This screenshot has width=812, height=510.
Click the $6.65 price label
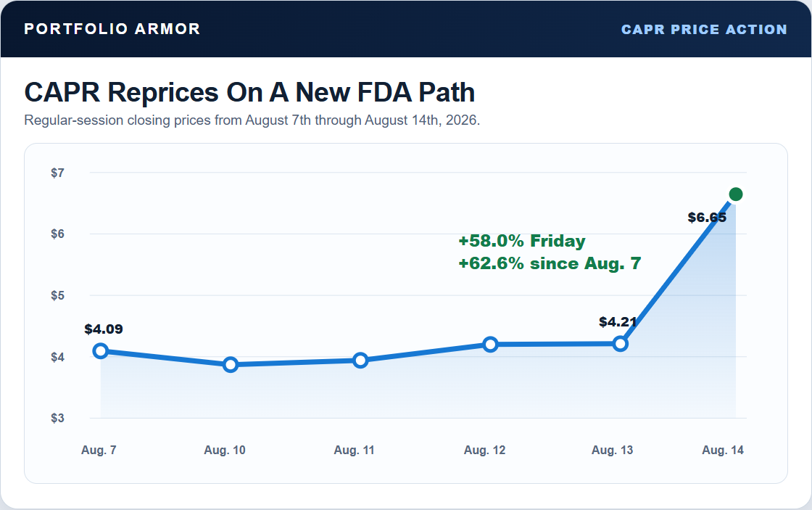point(707,218)
